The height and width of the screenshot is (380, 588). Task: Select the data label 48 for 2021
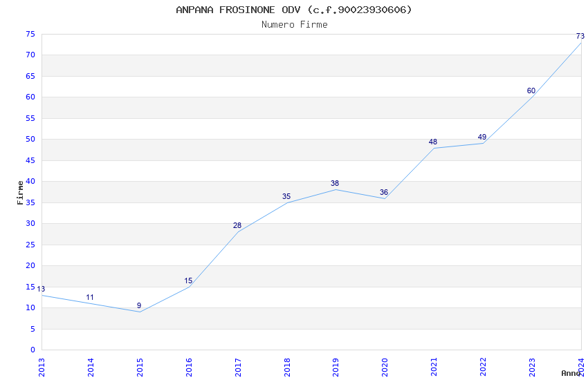click(433, 142)
